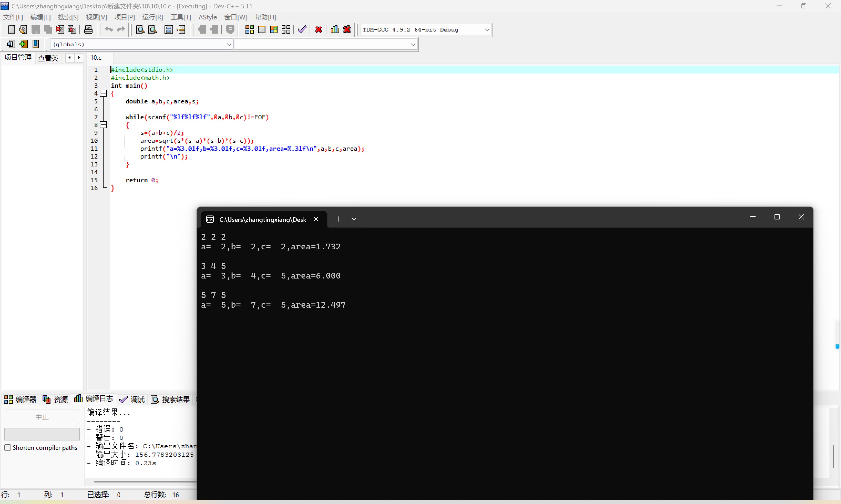Click the Compile icon with colored squares

click(x=249, y=30)
